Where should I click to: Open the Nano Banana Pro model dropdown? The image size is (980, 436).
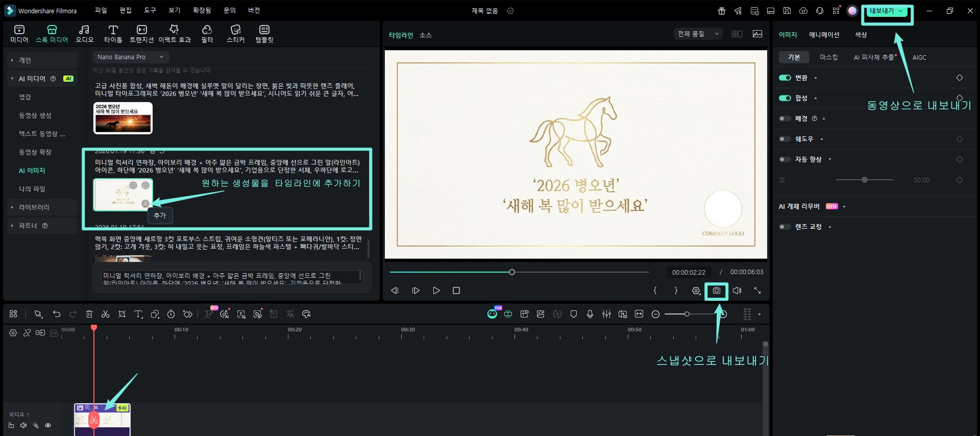click(131, 57)
